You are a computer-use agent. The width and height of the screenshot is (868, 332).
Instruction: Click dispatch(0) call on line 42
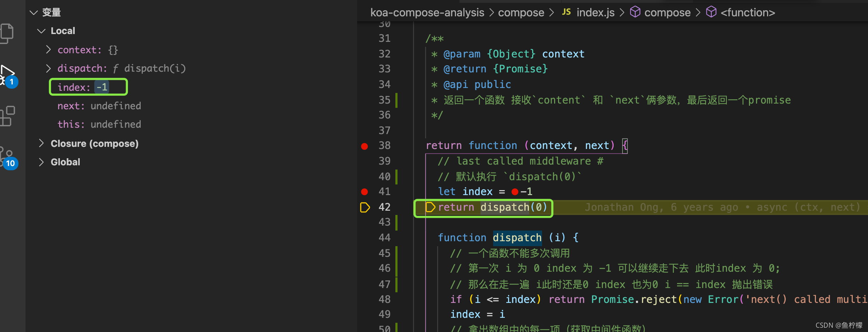[514, 207]
